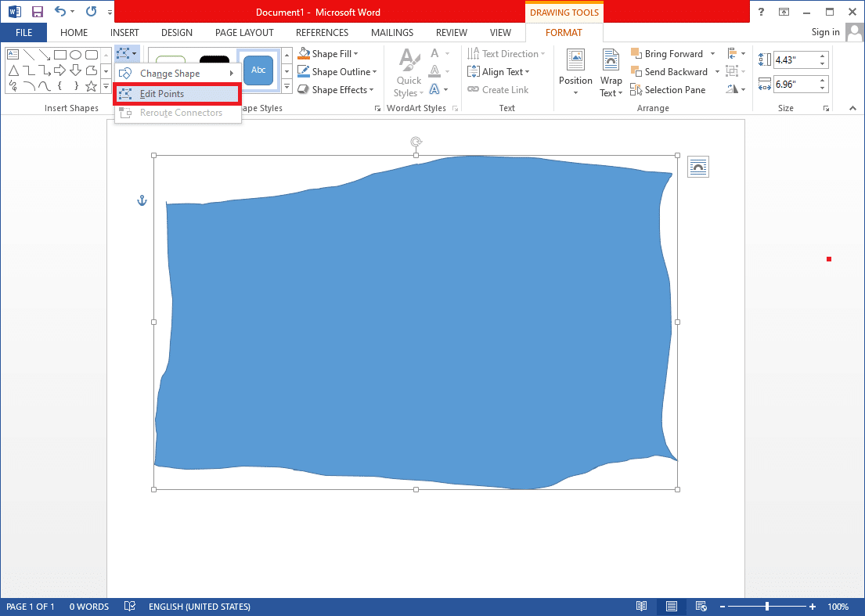This screenshot has width=865, height=616.
Task: Switch to Read Mode in status bar
Action: click(641, 606)
